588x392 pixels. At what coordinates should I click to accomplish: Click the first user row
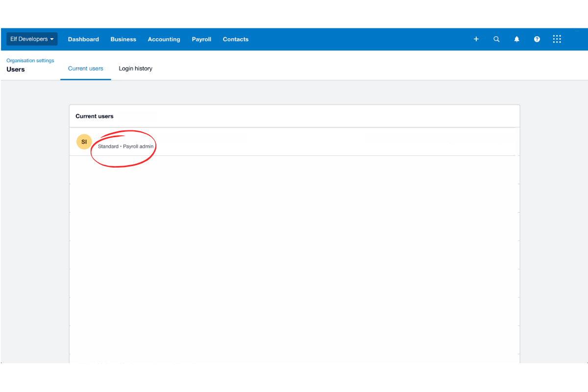[x=294, y=142]
